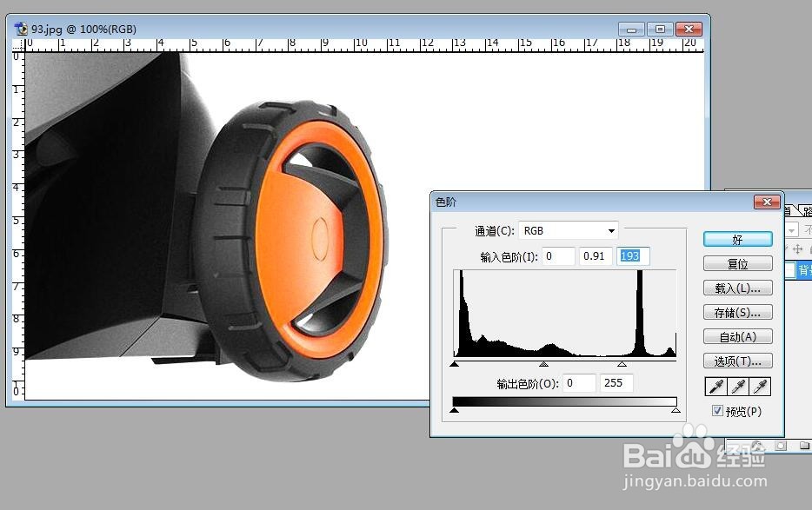Maximize the 93.jpg document window
The height and width of the screenshot is (510, 812).
(660, 29)
